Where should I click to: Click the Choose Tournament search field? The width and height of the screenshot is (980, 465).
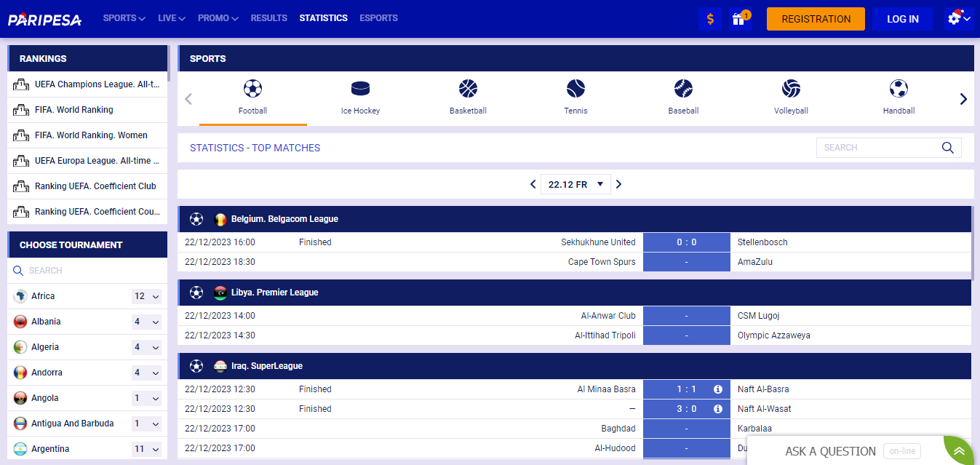coord(87,271)
